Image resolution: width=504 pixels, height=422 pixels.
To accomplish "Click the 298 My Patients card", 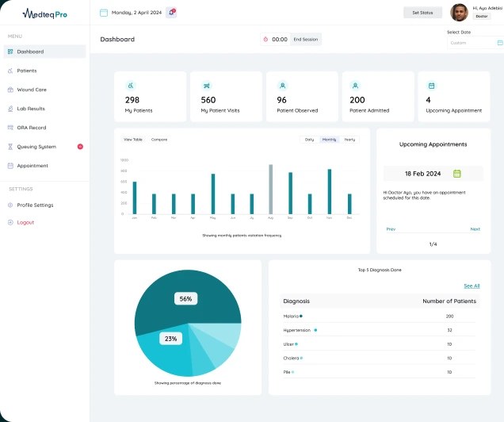I will [150, 97].
